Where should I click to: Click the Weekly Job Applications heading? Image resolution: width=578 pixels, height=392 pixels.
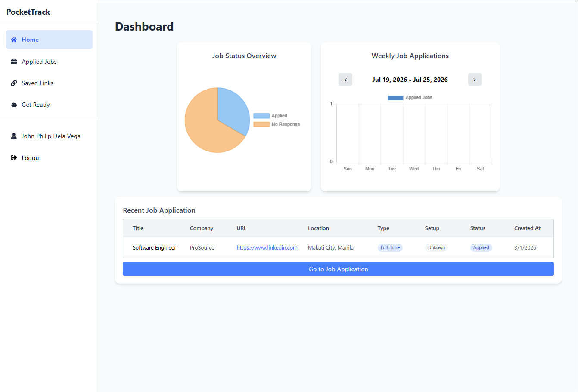click(410, 56)
